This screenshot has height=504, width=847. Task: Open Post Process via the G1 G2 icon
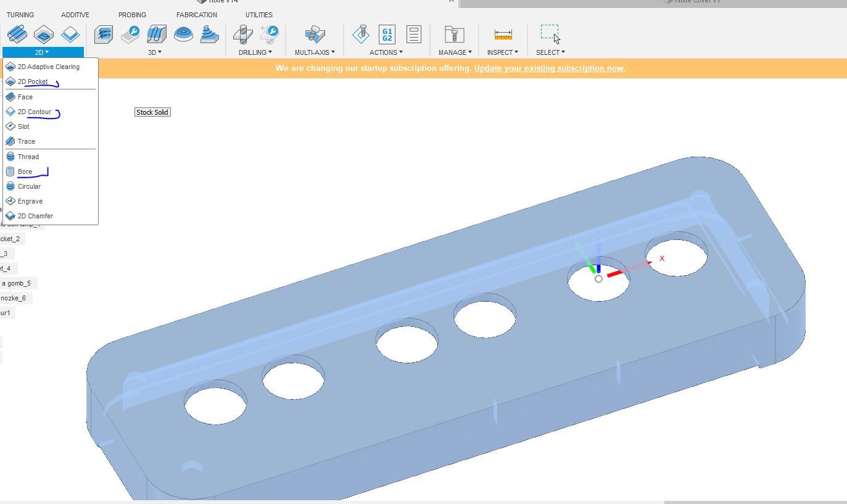[387, 34]
